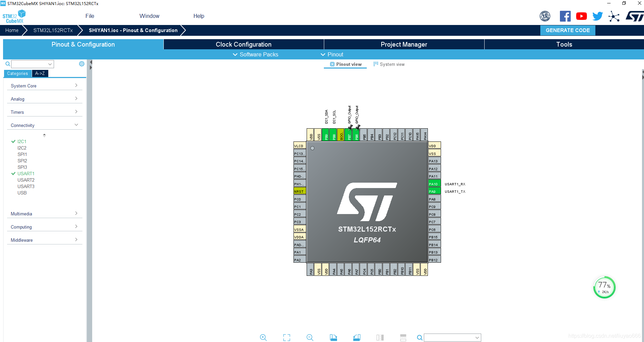Viewport: 644px width, 342px height.
Task: Click the GENERATE CODE button
Action: click(x=568, y=30)
